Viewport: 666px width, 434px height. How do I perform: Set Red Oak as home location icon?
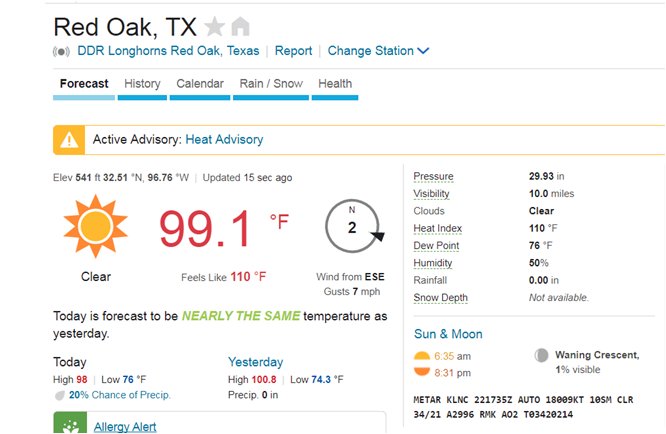(x=240, y=26)
